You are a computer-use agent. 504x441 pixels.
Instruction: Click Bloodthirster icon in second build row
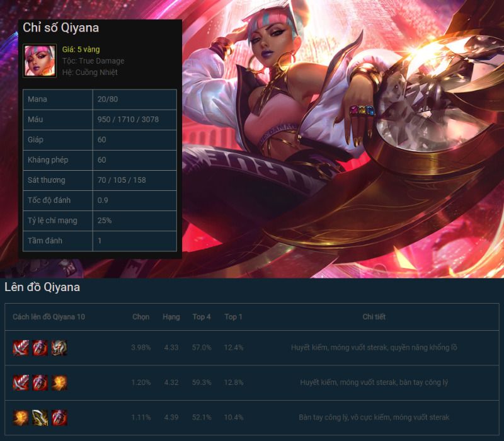tap(21, 382)
